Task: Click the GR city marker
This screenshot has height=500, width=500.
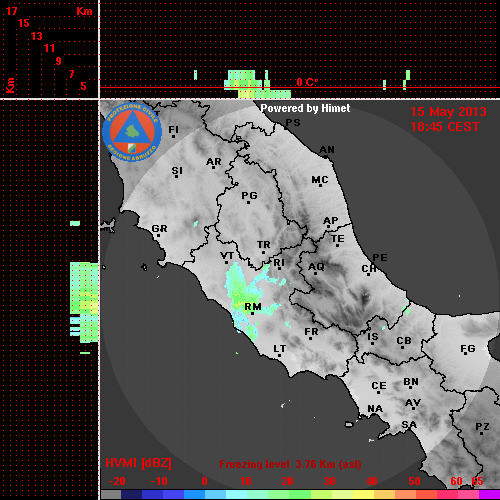Action: coord(159,230)
